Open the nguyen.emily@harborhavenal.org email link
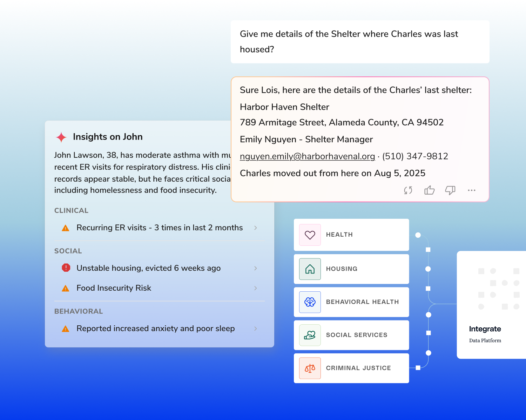This screenshot has width=526, height=420. point(308,156)
